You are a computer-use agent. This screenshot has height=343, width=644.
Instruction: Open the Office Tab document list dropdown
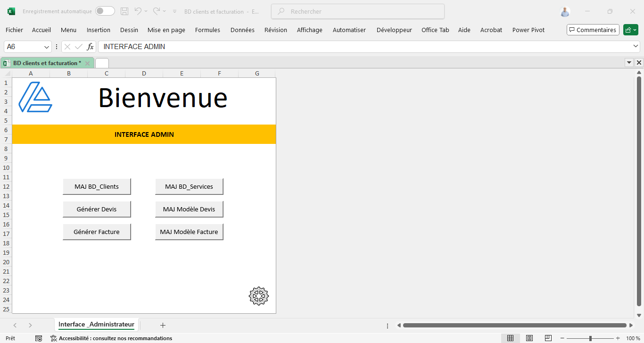629,63
